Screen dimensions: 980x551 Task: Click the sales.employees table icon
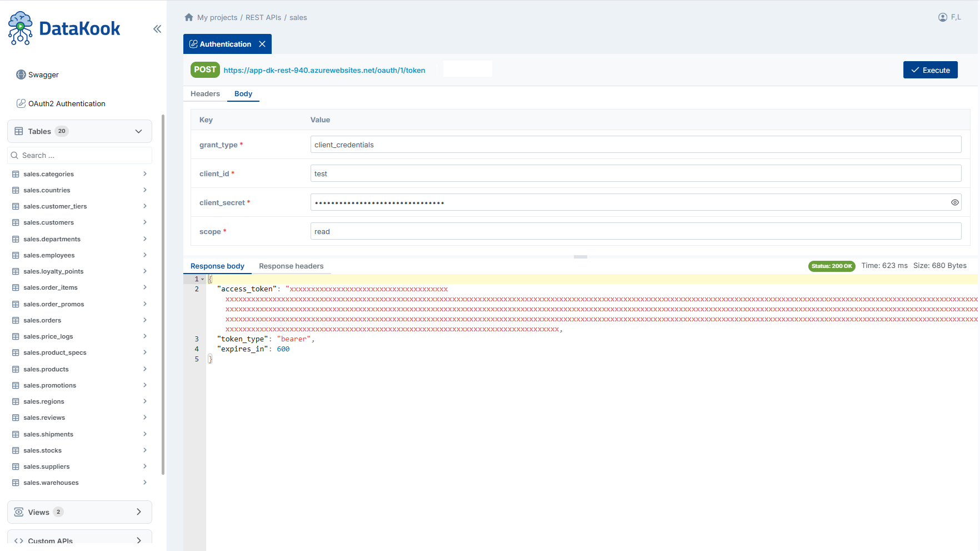pyautogui.click(x=16, y=255)
